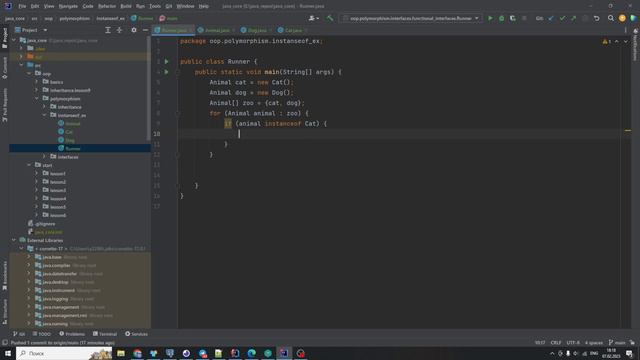This screenshot has height=360, width=640.
Task: Toggle the Structure sidebar button
Action: pyautogui.click(x=4, y=312)
